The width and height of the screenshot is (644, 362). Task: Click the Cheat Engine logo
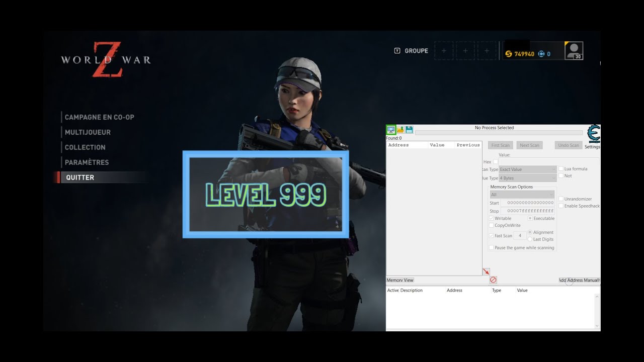(x=594, y=134)
